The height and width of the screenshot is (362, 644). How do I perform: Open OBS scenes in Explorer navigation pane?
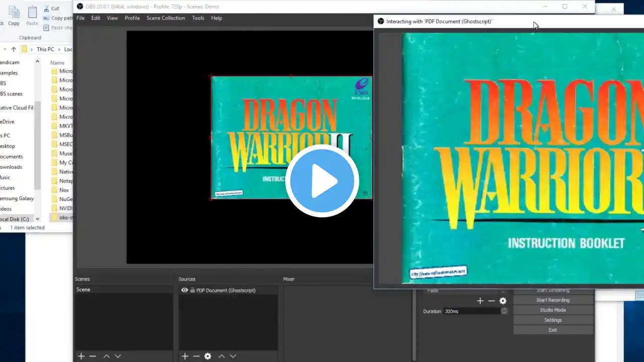pyautogui.click(x=11, y=94)
